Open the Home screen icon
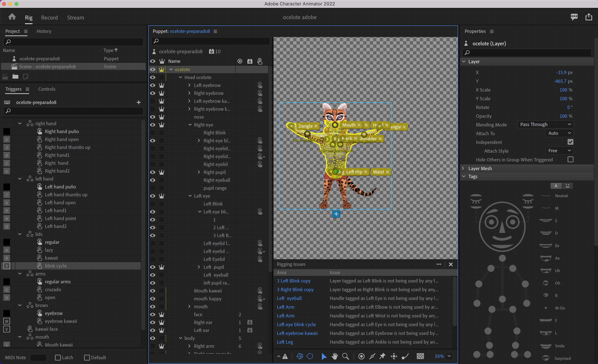Image resolution: width=598 pixels, height=364 pixels. tap(12, 16)
